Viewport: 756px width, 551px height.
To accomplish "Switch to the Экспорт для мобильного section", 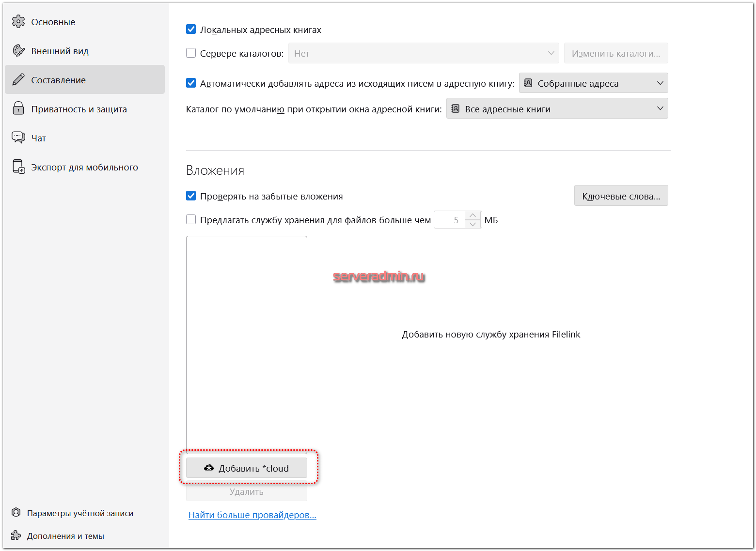I will point(84,168).
